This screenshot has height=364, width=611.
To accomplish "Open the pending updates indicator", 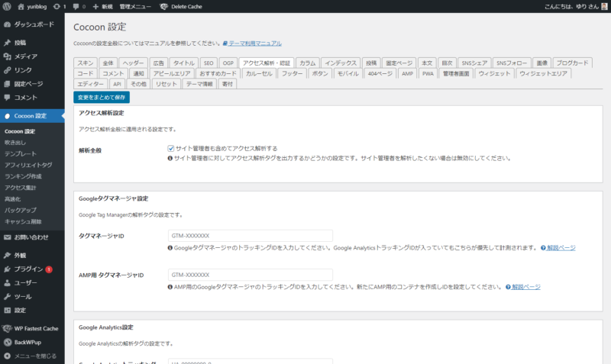I will tap(60, 7).
